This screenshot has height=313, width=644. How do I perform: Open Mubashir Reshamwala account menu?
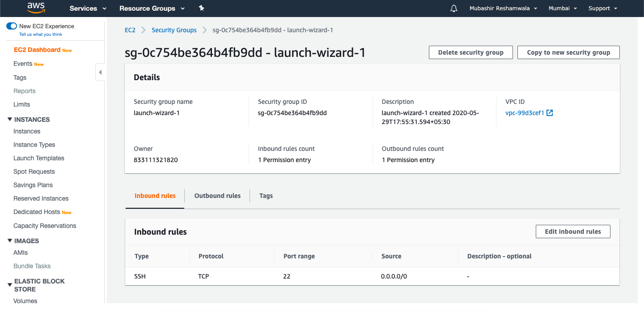pos(503,9)
